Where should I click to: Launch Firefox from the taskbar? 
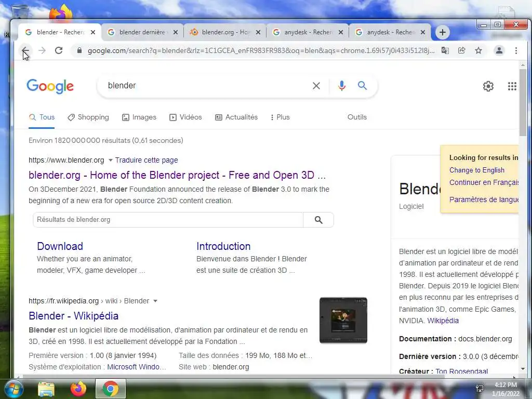click(x=78, y=389)
